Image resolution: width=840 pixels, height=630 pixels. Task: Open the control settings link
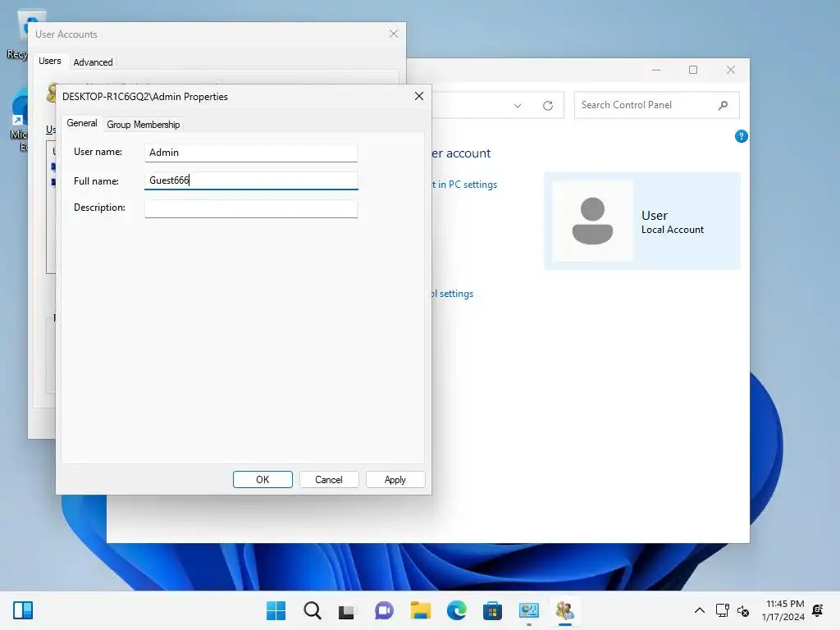pyautogui.click(x=453, y=294)
